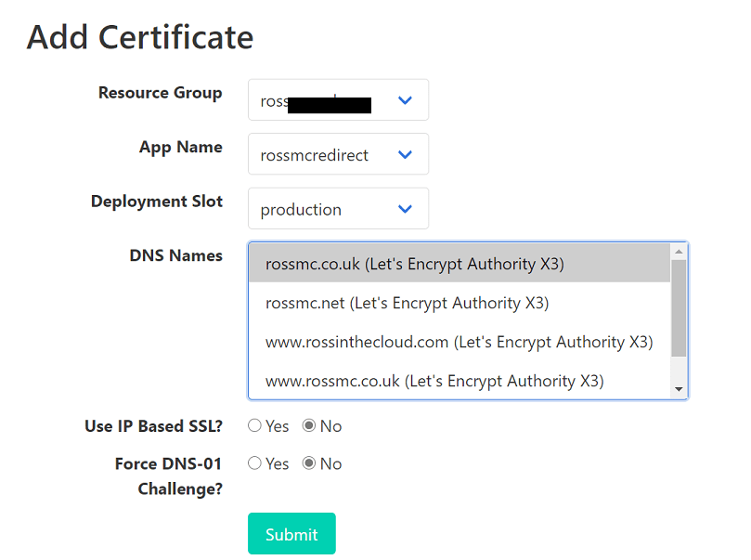Click the DNS Names list scroll down arrow
This screenshot has height=560, width=751.
tap(679, 389)
